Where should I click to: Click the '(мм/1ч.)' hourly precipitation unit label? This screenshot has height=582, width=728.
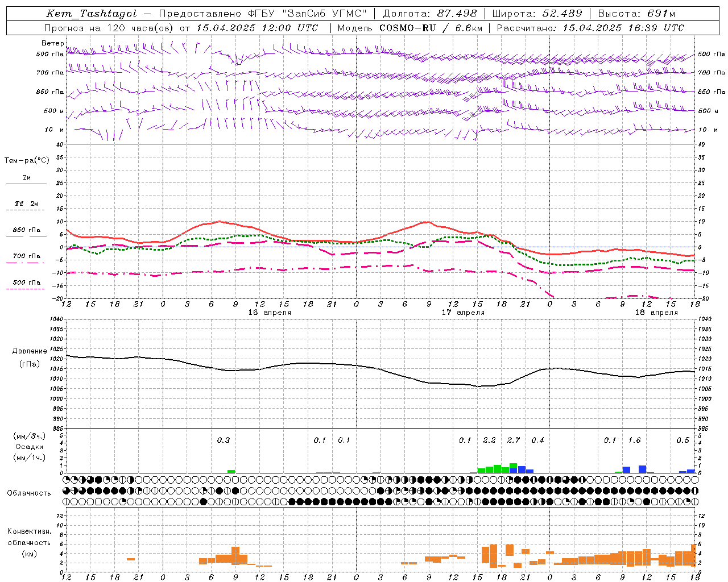pyautogui.click(x=30, y=458)
